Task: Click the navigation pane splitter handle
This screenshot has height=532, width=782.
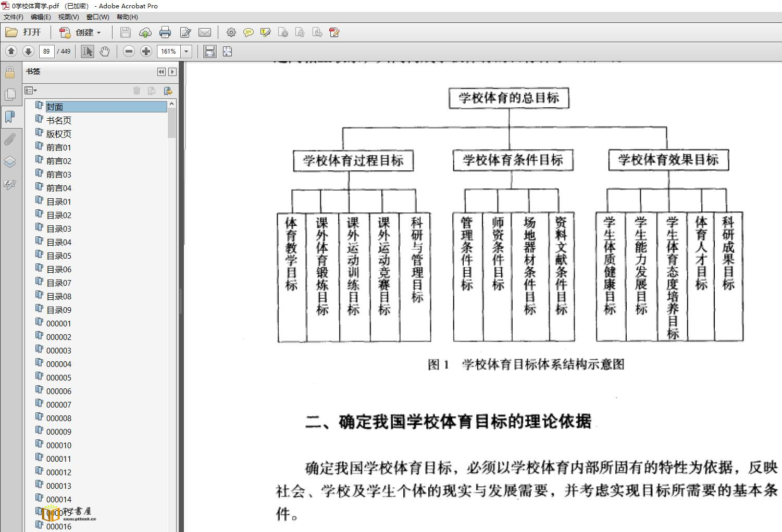Action: click(x=181, y=302)
